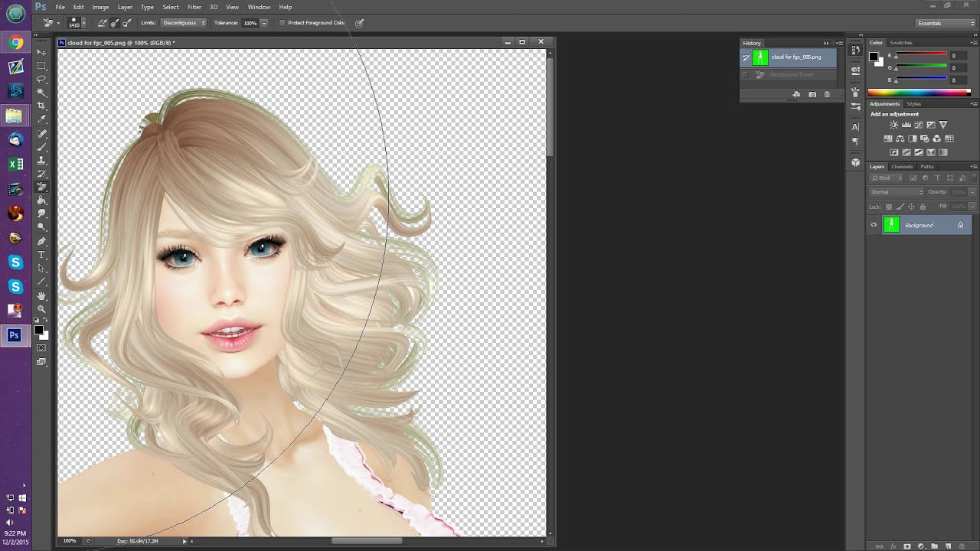Screen dimensions: 980x551
Task: Toggle Lock image pixels
Action: [x=900, y=207]
